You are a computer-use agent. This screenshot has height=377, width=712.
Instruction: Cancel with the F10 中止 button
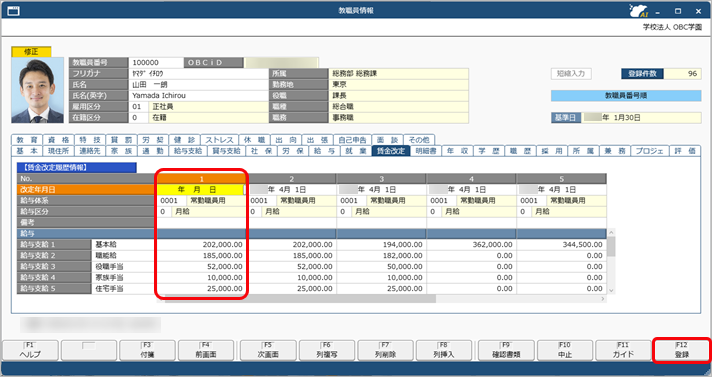tap(564, 350)
